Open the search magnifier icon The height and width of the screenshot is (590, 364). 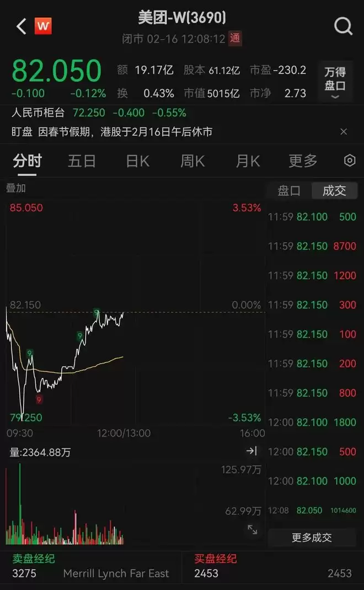(x=343, y=26)
